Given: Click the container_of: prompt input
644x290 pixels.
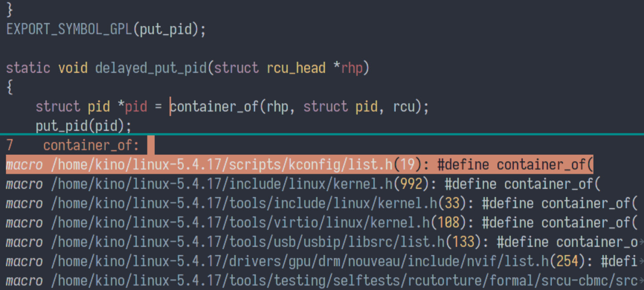Looking at the screenshot, I should [x=150, y=145].
